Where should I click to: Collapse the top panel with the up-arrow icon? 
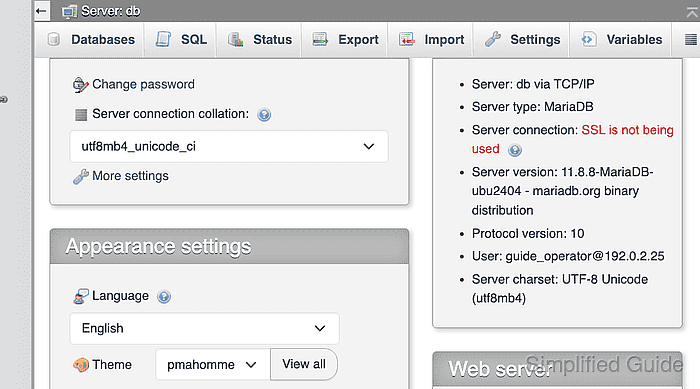tap(692, 12)
